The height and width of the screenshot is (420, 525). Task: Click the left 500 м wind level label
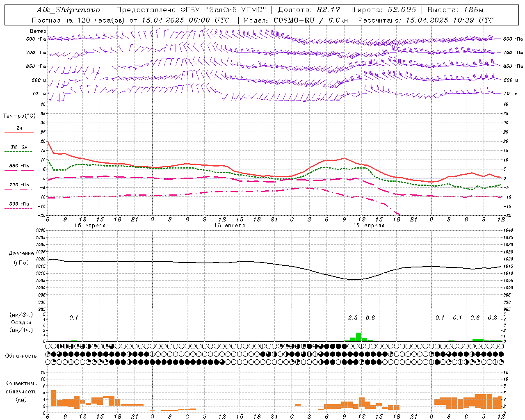tap(39, 80)
